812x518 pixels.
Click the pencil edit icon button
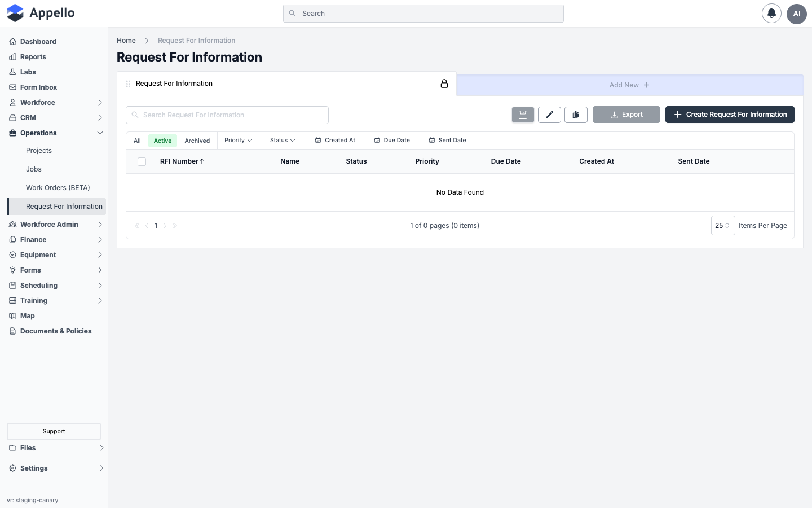coord(549,115)
